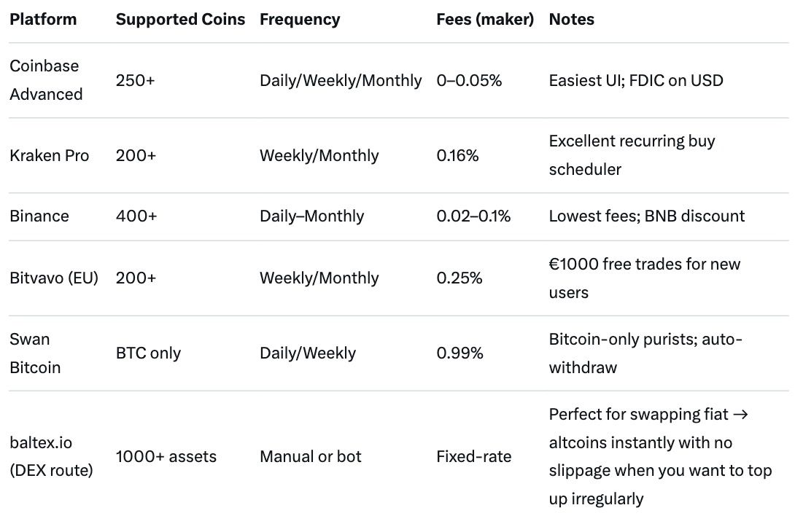Click the 1000+ assets cell
Screen dimensions: 795x532
point(166,457)
